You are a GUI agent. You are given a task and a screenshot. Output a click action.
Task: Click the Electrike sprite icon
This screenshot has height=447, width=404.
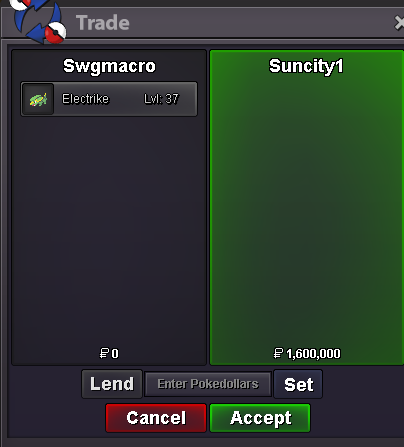coord(38,99)
